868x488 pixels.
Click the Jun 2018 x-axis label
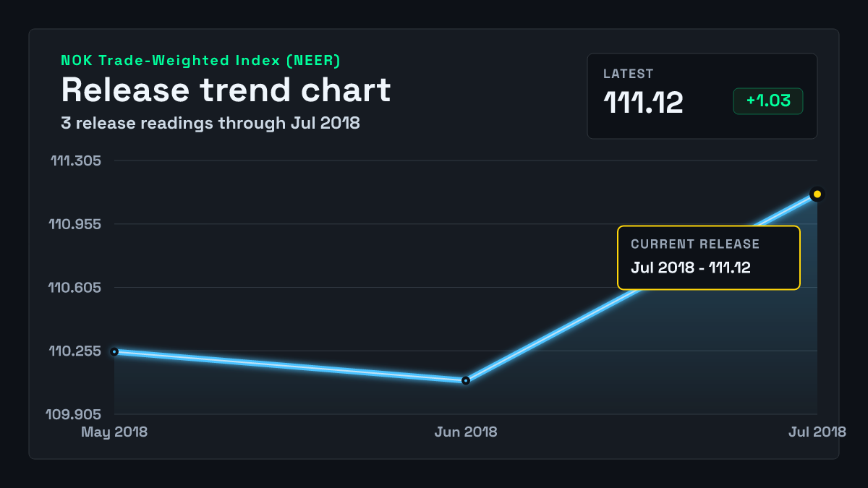pyautogui.click(x=466, y=432)
